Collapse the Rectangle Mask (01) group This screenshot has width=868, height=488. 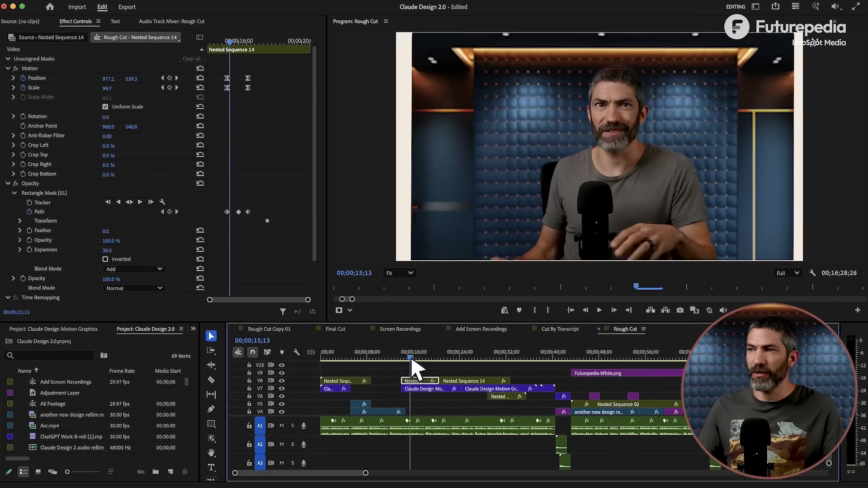[x=14, y=193]
